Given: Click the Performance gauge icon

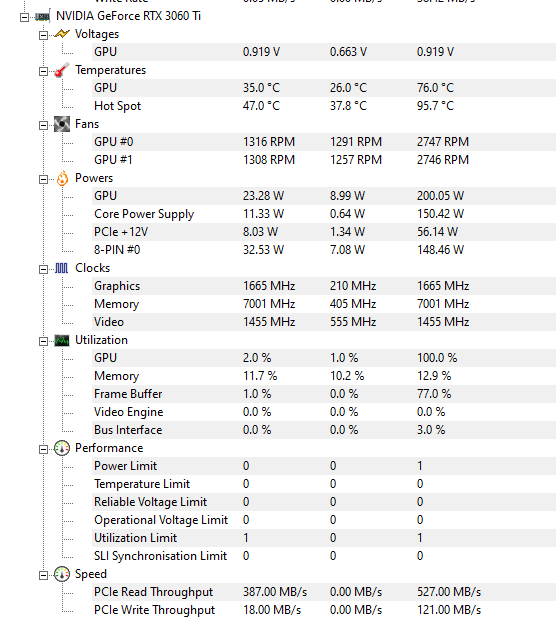Looking at the screenshot, I should (62, 448).
